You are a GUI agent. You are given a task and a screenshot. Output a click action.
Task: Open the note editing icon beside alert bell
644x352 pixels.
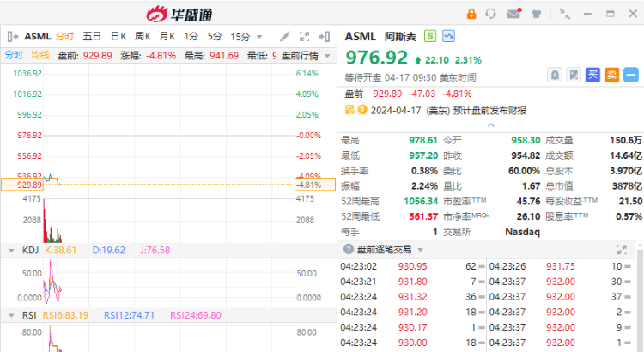coord(573,76)
